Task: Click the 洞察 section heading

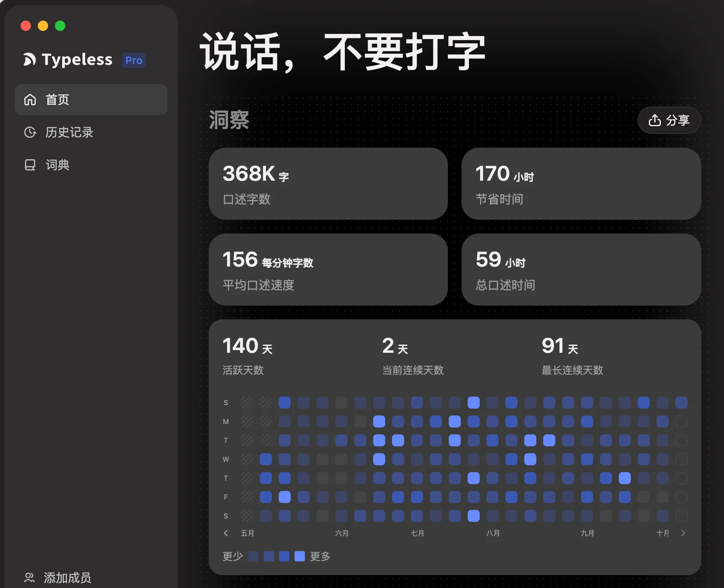Action: tap(229, 120)
